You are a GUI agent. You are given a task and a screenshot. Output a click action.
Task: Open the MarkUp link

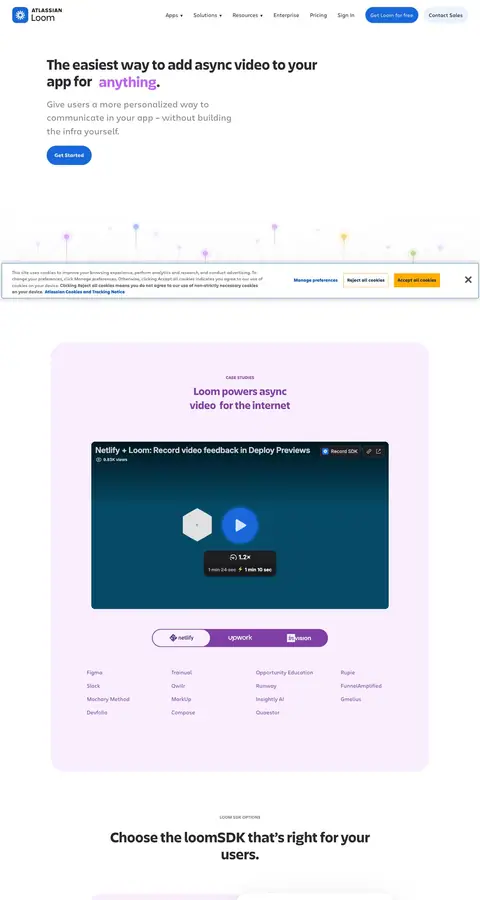[x=181, y=699]
